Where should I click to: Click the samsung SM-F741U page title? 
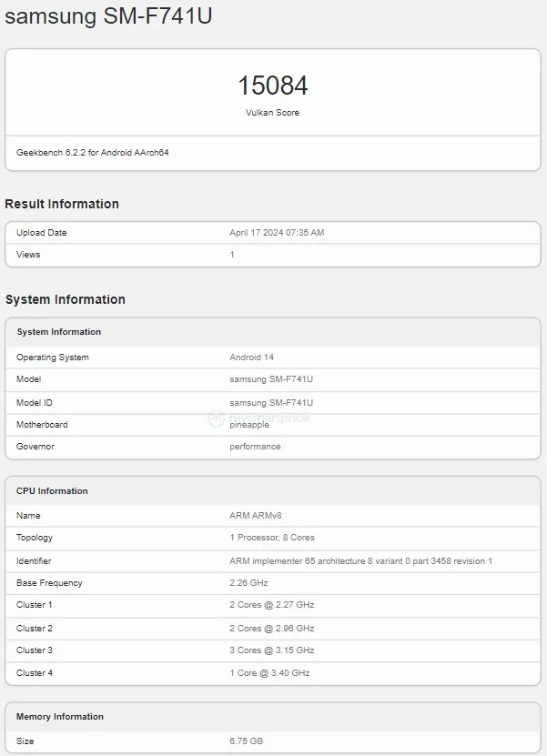(x=109, y=16)
